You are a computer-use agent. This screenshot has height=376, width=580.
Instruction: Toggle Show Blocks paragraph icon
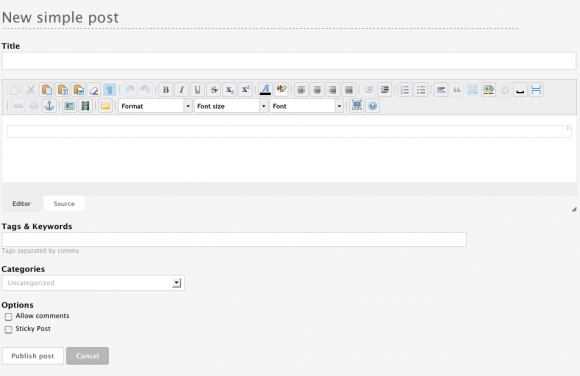[109, 90]
